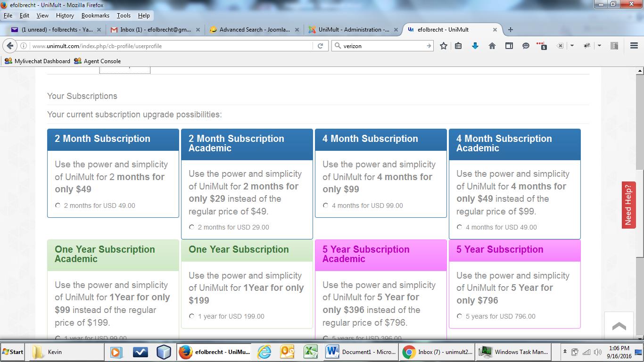Open the sidebar panel icon
This screenshot has width=644, height=362.
tap(509, 46)
